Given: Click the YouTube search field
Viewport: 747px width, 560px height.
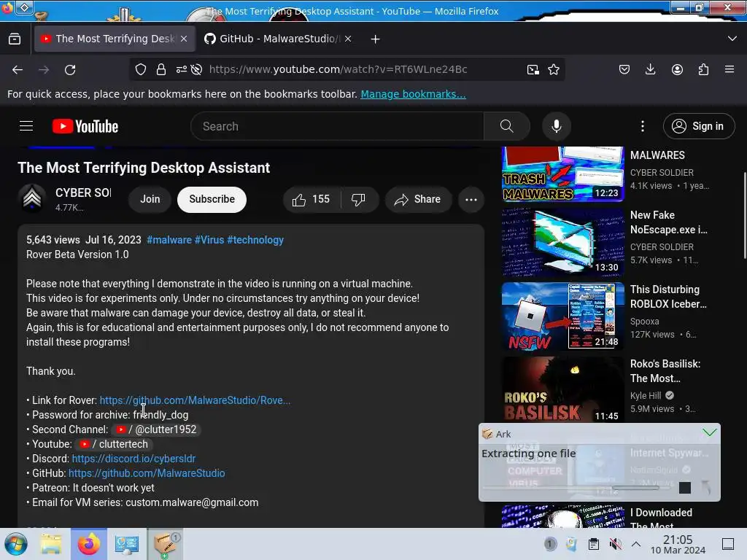Looking at the screenshot, I should [337, 126].
